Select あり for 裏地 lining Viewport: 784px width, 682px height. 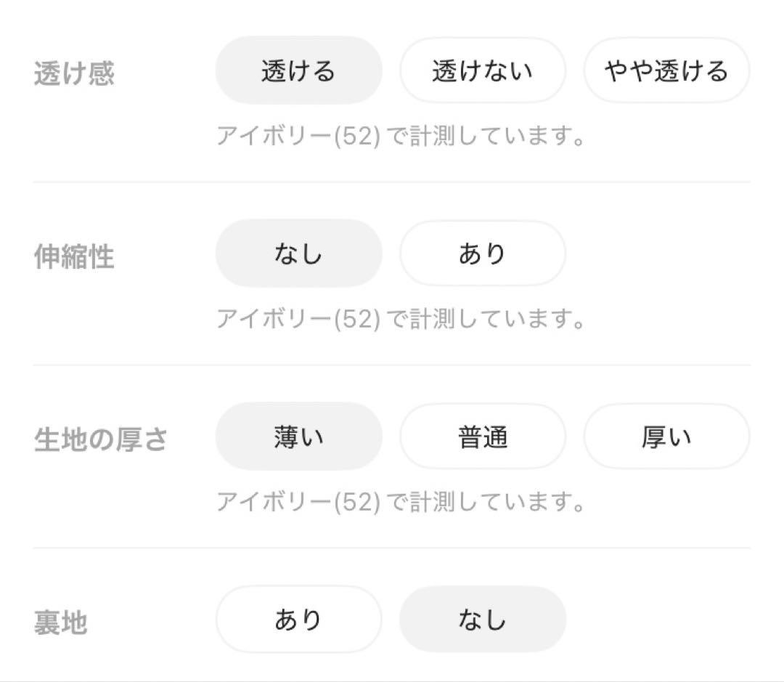click(298, 620)
